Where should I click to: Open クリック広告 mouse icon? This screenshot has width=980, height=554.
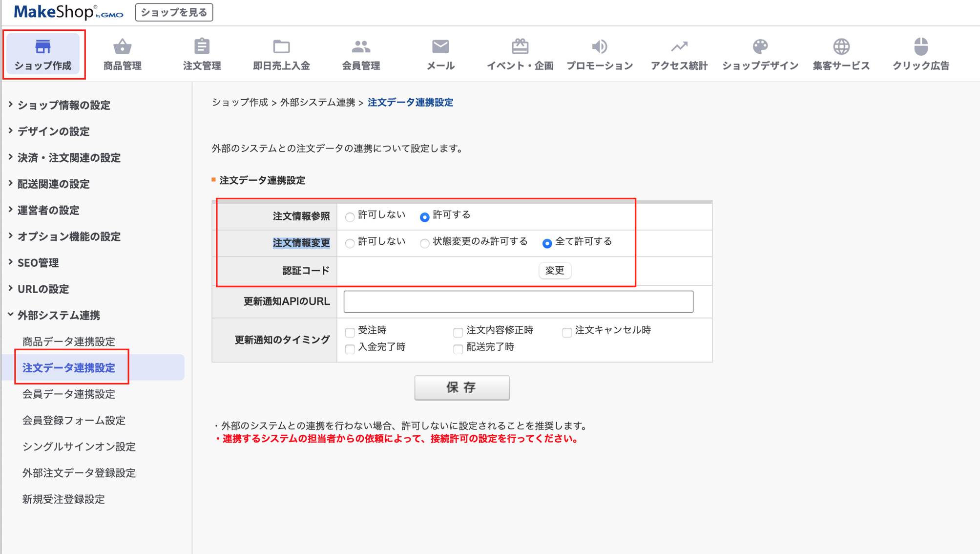920,46
